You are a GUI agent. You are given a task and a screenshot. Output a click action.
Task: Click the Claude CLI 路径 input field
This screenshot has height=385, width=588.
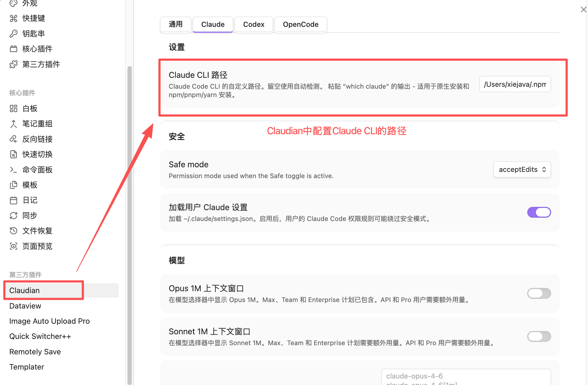coord(515,84)
